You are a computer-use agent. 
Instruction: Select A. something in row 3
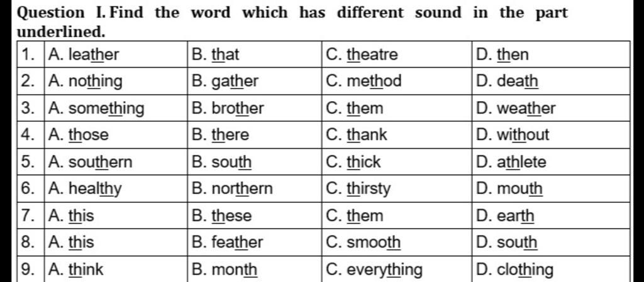pyautogui.click(x=96, y=109)
